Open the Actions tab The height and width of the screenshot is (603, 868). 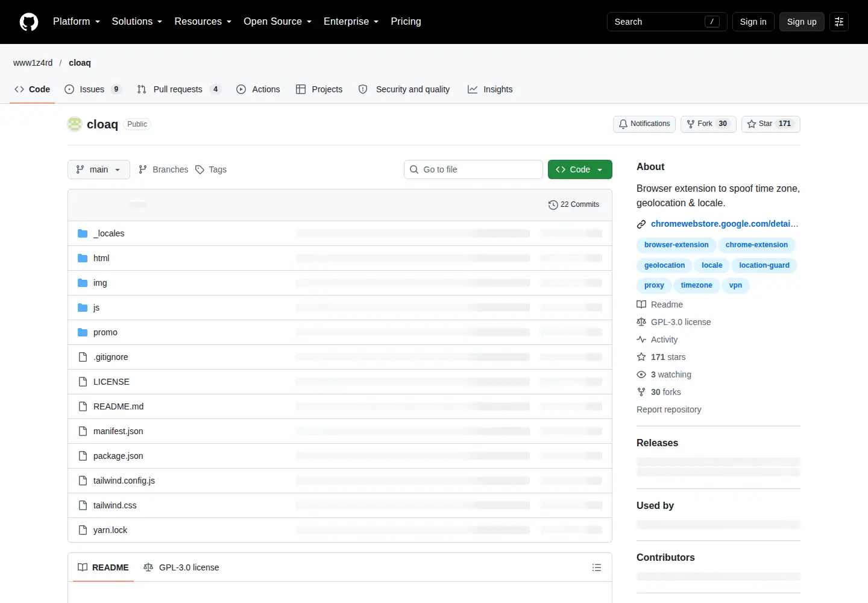[x=259, y=89]
